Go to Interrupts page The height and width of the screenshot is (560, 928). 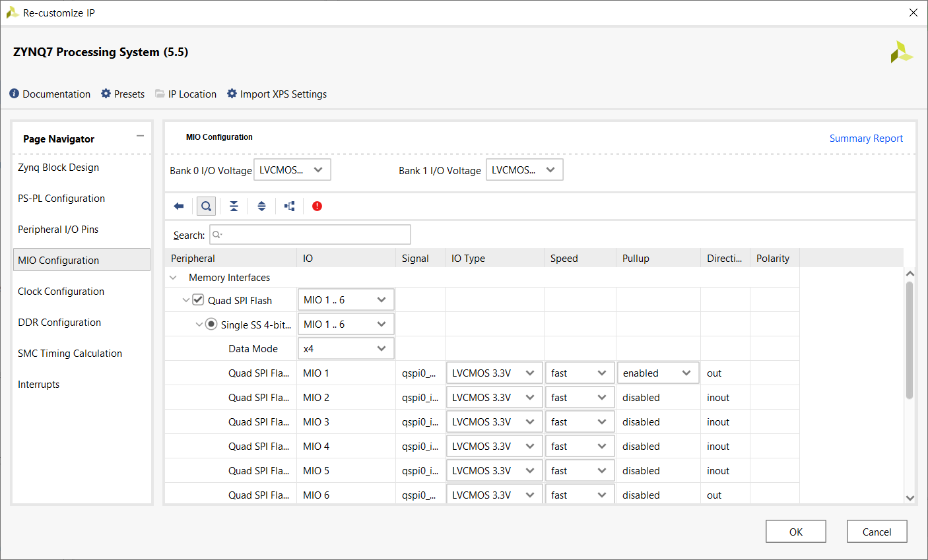click(82, 385)
